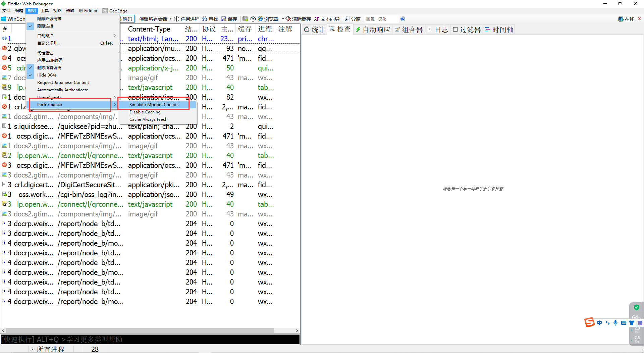Click the Sogou microphone voice input icon
The width and height of the screenshot is (644, 353).
[x=615, y=323]
